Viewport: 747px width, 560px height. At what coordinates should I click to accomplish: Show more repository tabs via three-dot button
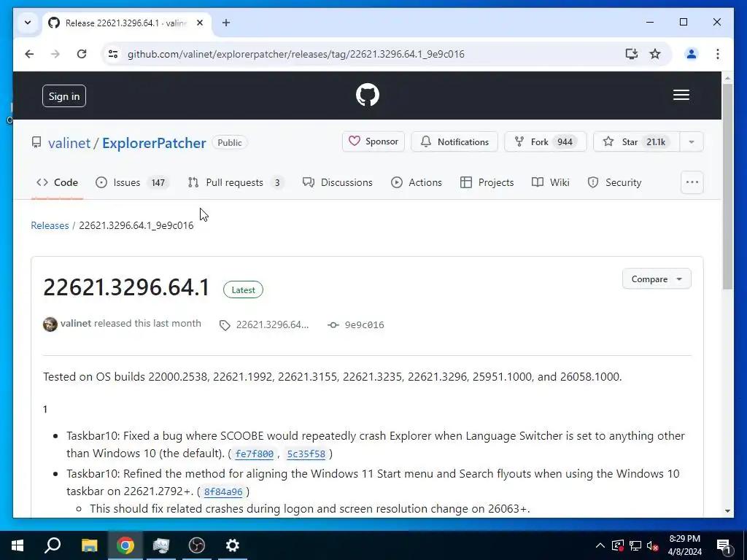pos(692,182)
